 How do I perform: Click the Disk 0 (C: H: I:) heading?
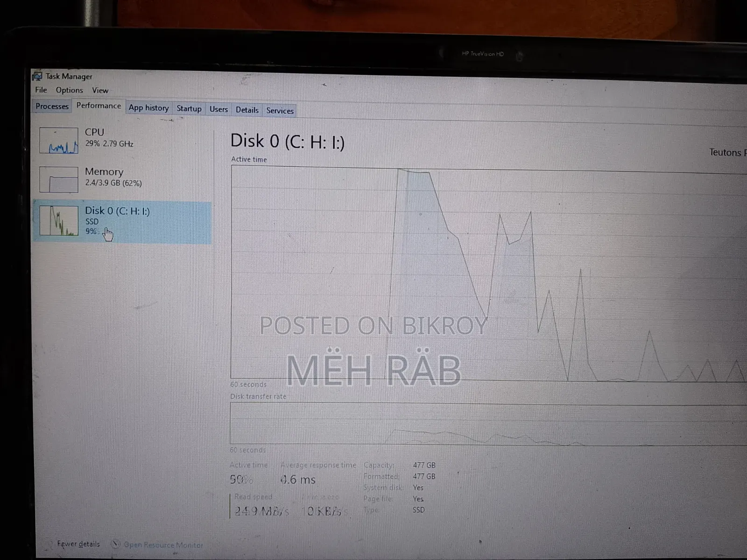click(x=288, y=141)
